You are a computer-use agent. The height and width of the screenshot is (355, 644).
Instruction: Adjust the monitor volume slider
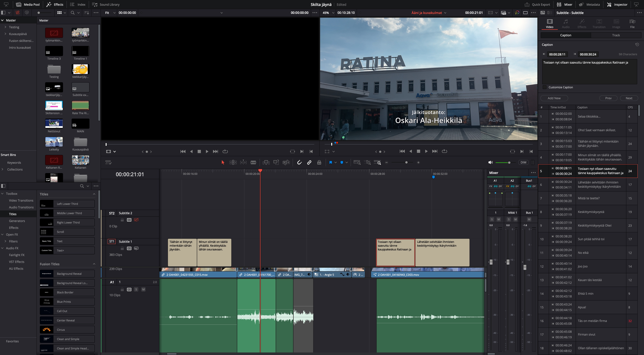tap(509, 163)
